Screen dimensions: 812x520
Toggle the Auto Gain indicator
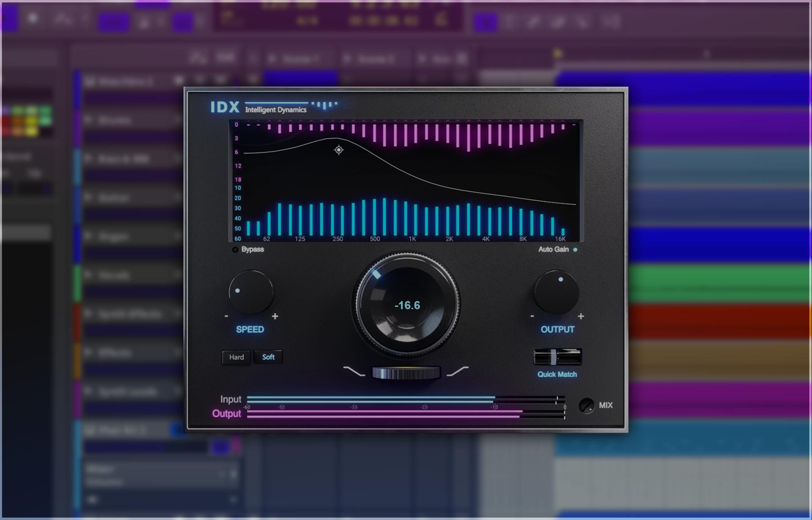point(575,249)
